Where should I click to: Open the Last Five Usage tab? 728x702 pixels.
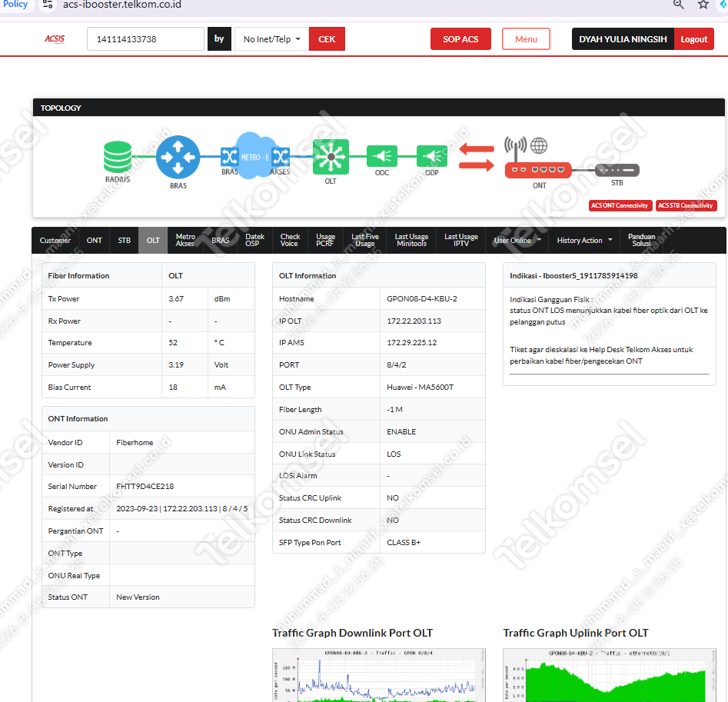pyautogui.click(x=365, y=241)
